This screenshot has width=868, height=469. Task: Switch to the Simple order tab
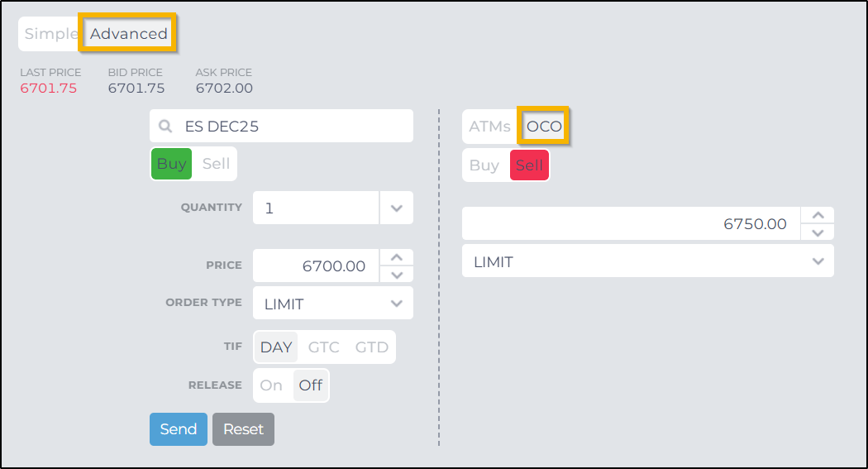51,34
